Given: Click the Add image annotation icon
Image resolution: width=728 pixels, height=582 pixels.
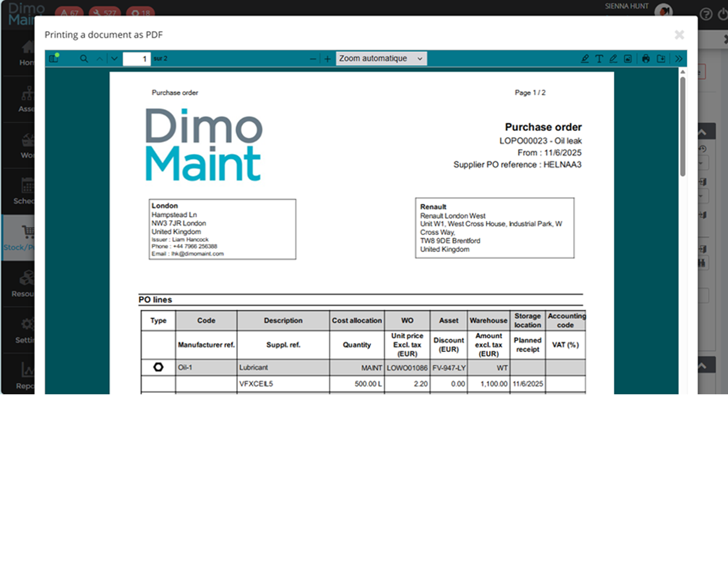Looking at the screenshot, I should click(x=629, y=58).
